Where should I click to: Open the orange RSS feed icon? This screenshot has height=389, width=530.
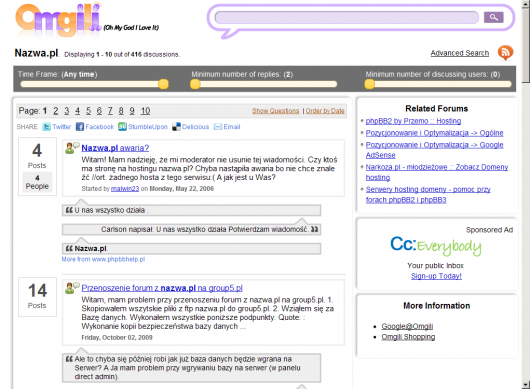click(505, 52)
